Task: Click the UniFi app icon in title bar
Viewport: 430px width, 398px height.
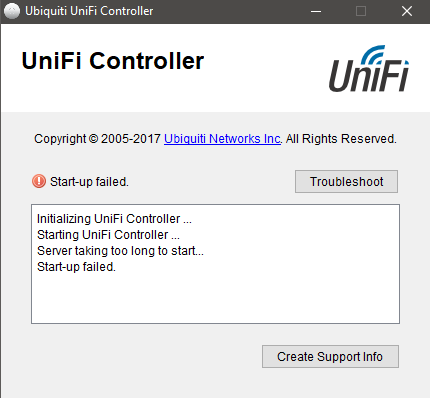Action: (x=12, y=11)
